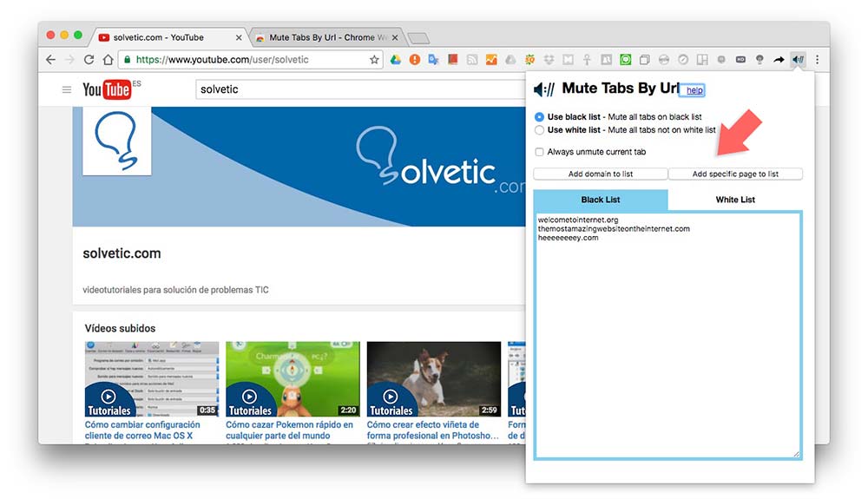Open Chrome's three-dot menu
The width and height of the screenshot is (868, 499).
click(817, 60)
